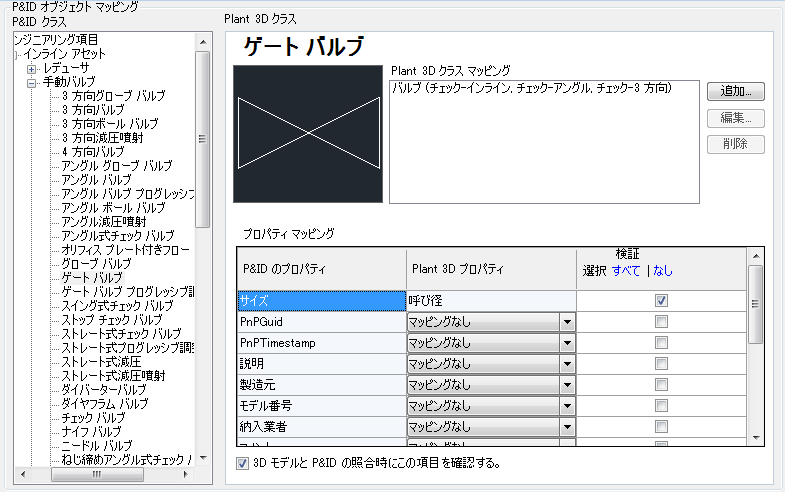Select 3 方向ボール バルブ tree item
785x492 pixels.
click(110, 124)
